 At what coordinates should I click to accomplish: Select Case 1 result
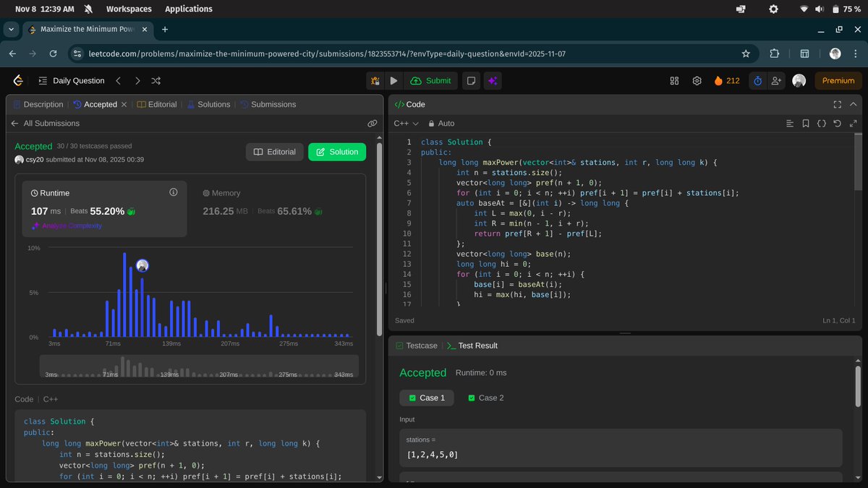tap(427, 398)
